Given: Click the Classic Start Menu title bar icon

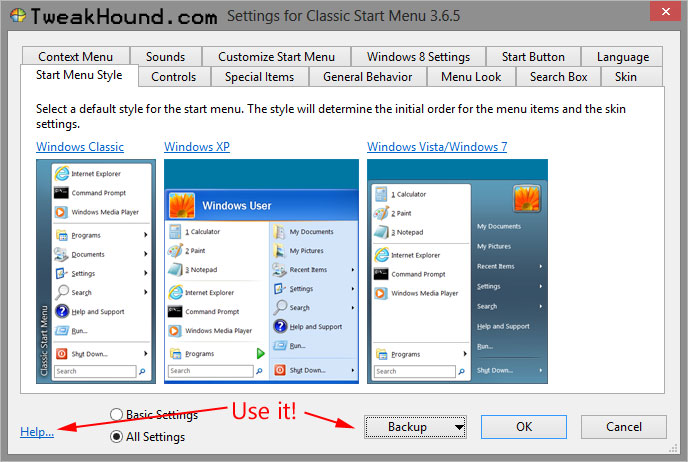Looking at the screenshot, I should point(18,16).
